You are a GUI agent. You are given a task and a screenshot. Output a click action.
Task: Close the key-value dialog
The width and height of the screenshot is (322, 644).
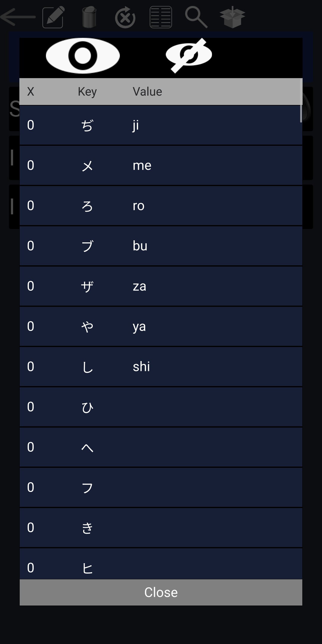tap(161, 592)
